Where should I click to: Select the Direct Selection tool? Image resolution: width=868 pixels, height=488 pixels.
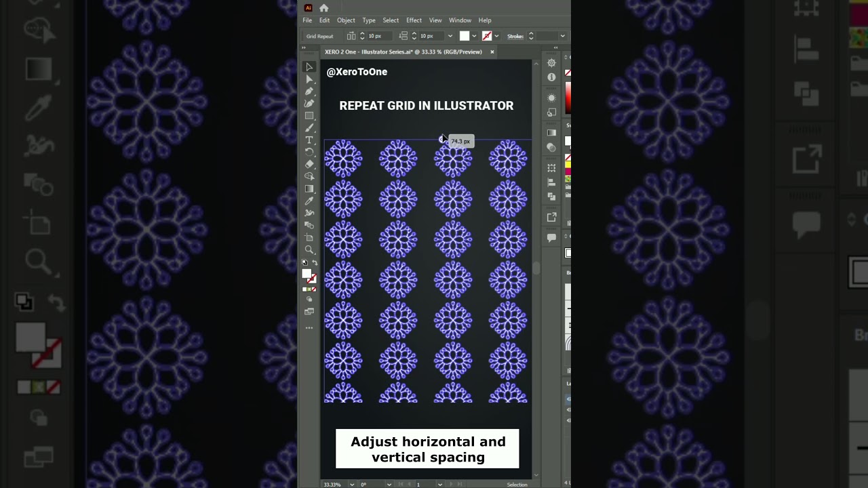[309, 79]
